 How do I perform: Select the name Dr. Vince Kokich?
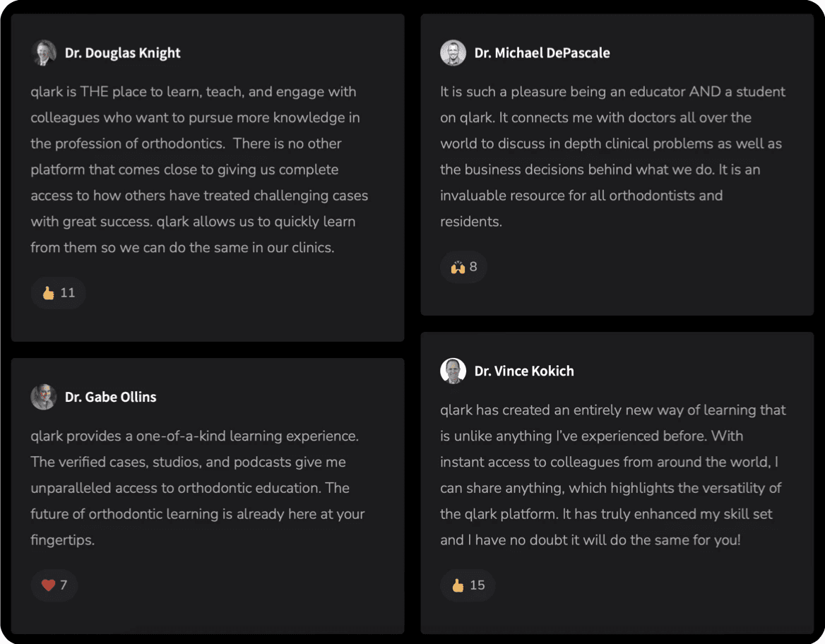(x=524, y=371)
